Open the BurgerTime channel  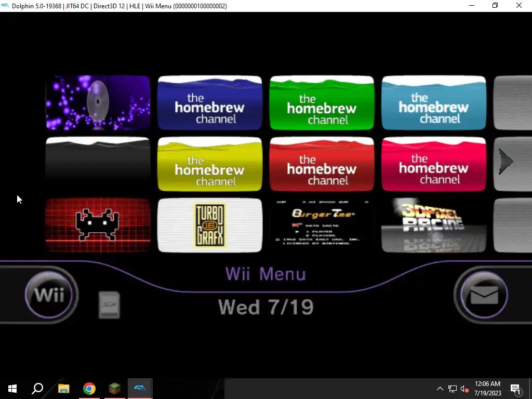[x=322, y=225]
